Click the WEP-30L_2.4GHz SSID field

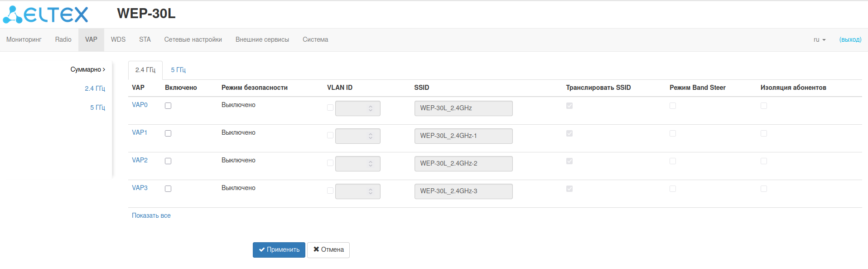click(x=463, y=108)
